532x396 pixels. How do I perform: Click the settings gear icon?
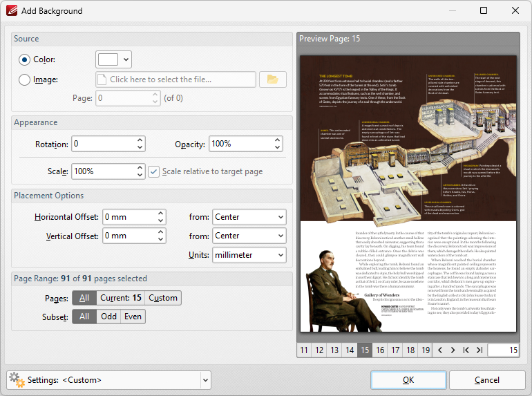pyautogui.click(x=17, y=379)
